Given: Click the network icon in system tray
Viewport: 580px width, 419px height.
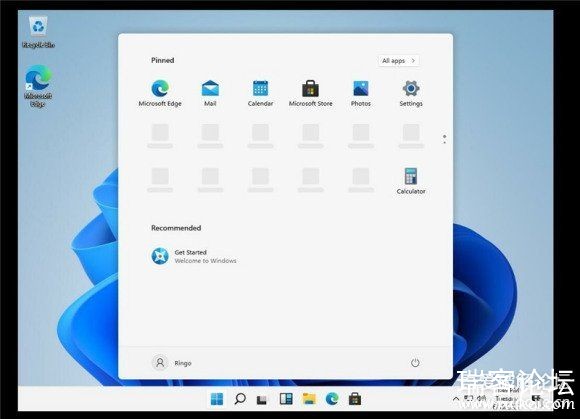Looking at the screenshot, I should coord(469,398).
